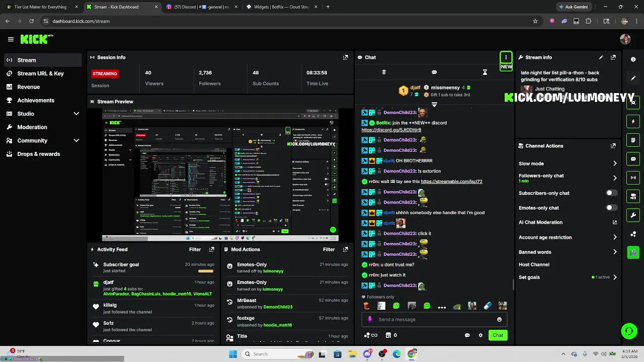Click the green headset support button
644x362 pixels.
(x=629, y=331)
